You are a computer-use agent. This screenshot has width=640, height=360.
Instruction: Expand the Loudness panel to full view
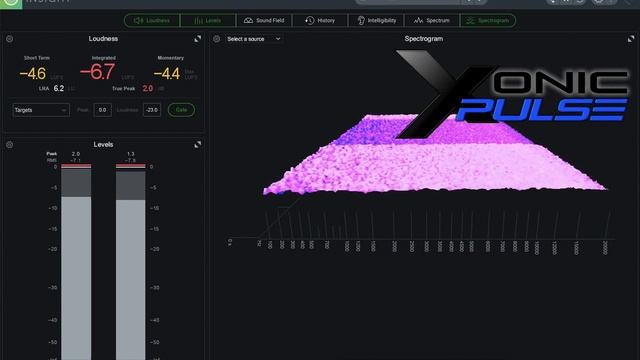coord(198,39)
